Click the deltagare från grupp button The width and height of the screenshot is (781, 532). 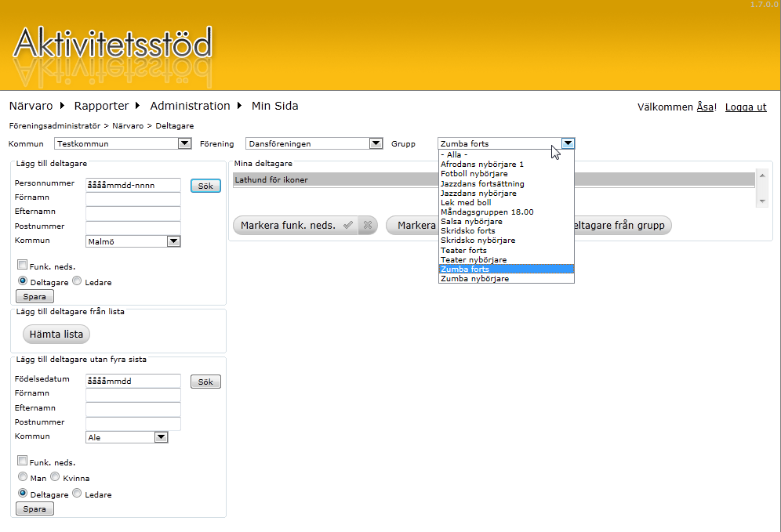(622, 226)
